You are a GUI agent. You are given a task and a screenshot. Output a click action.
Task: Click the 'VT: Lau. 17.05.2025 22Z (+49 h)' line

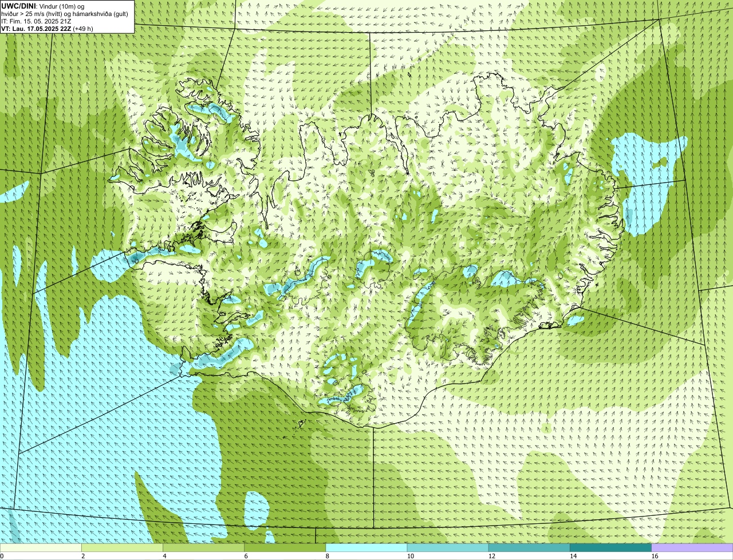pos(47,28)
